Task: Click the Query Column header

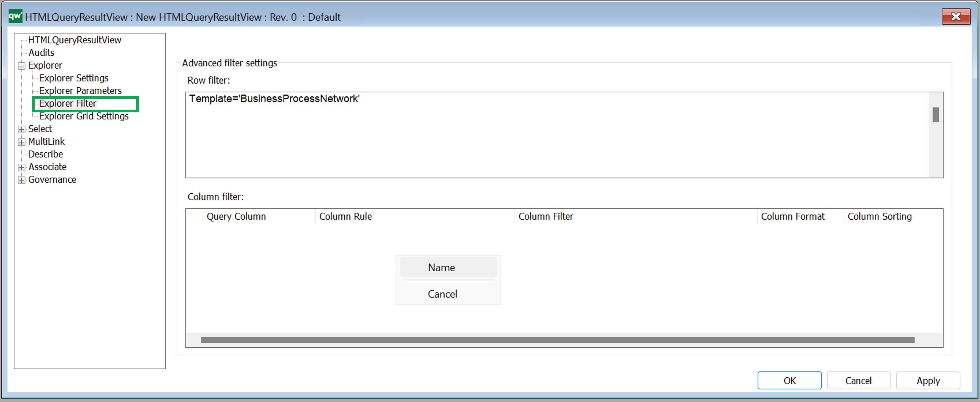Action: point(259,216)
